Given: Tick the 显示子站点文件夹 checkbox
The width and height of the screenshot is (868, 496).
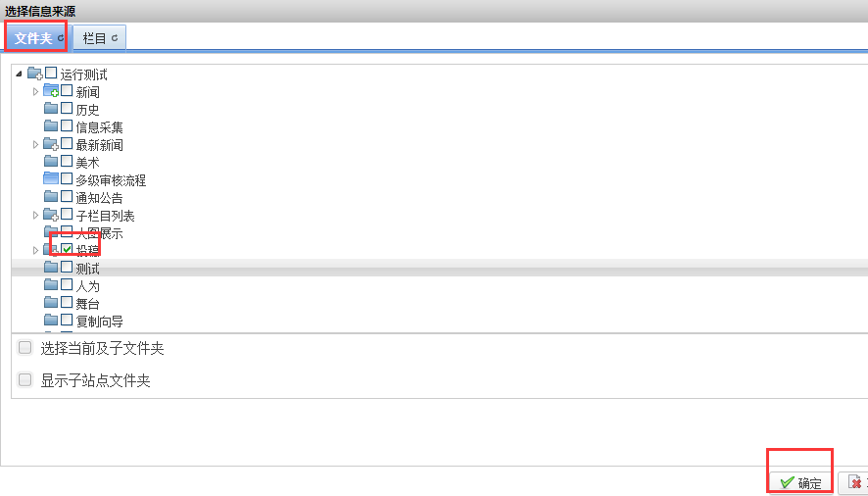Looking at the screenshot, I should coord(25,380).
